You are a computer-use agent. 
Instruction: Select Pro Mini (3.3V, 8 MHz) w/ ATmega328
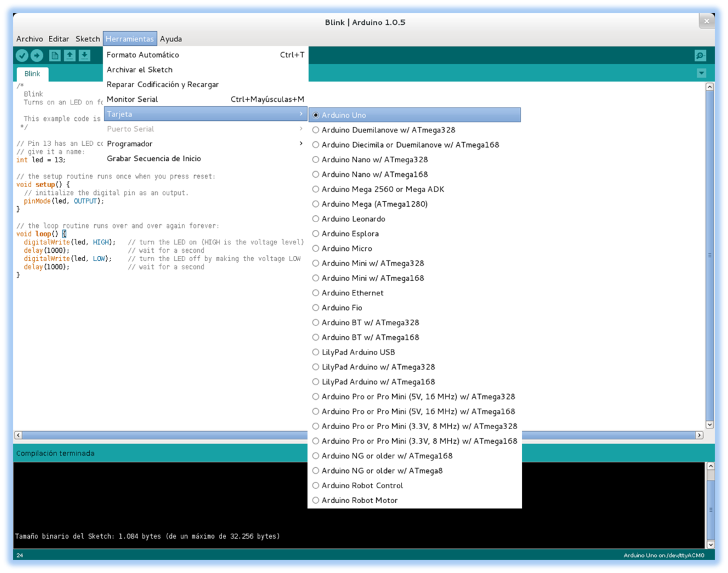(x=415, y=427)
